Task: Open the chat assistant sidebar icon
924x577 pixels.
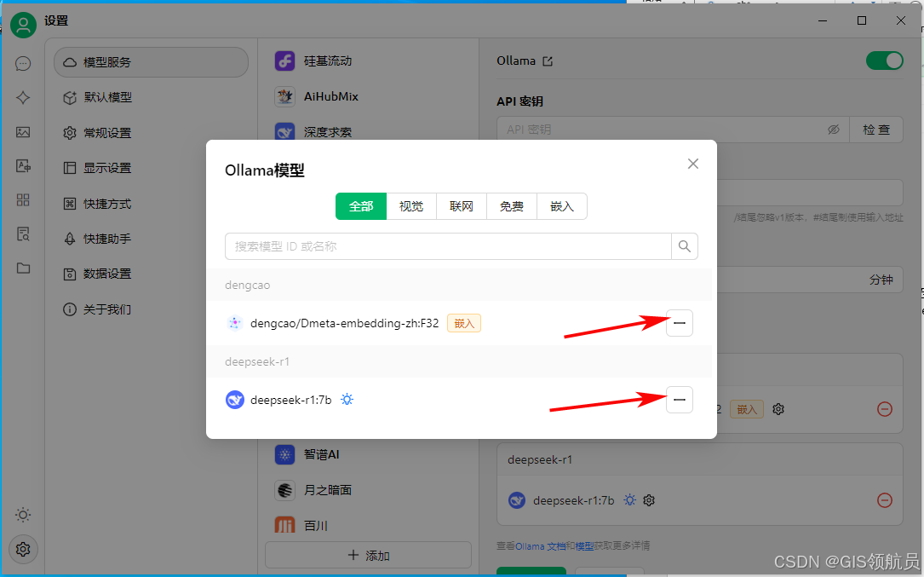Action: [x=23, y=64]
